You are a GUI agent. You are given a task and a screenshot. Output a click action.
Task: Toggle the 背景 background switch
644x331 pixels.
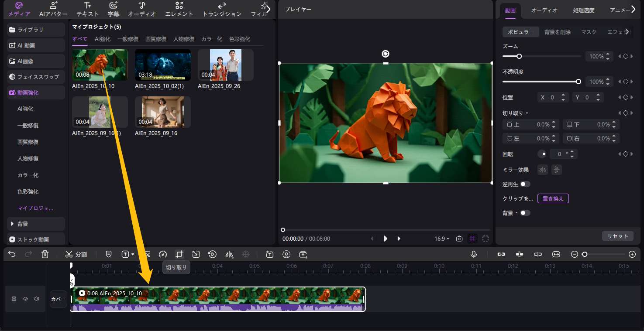click(x=525, y=213)
